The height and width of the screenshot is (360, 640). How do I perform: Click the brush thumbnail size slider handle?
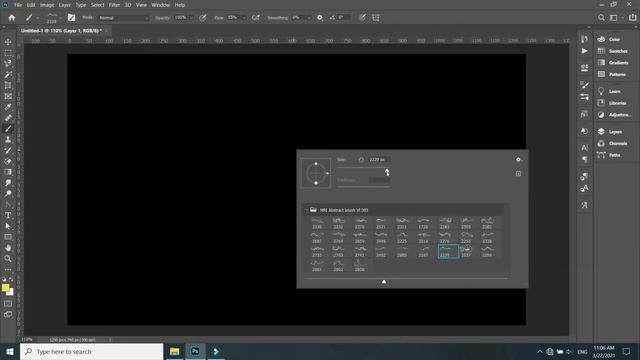[384, 282]
